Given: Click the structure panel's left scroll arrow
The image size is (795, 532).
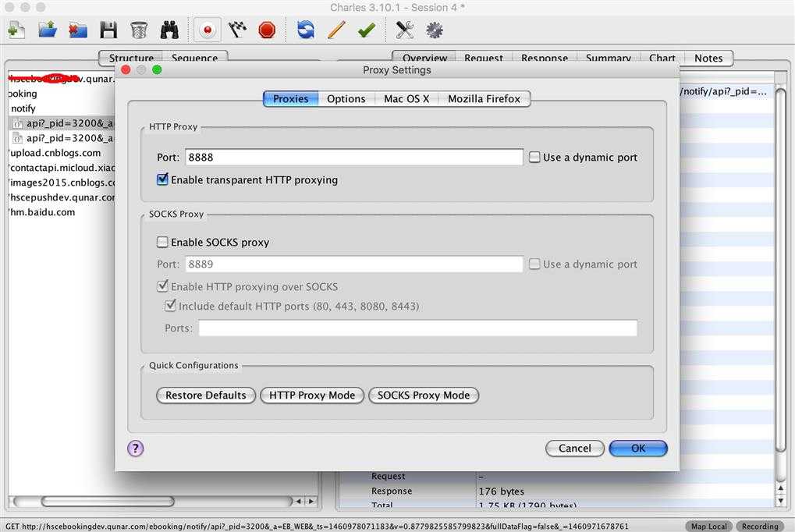Looking at the screenshot, I should 299,501.
